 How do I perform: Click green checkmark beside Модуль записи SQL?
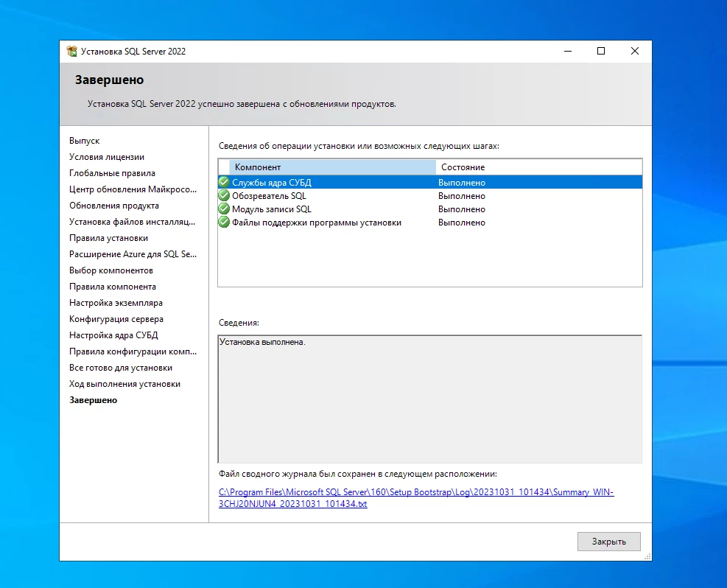pos(224,209)
